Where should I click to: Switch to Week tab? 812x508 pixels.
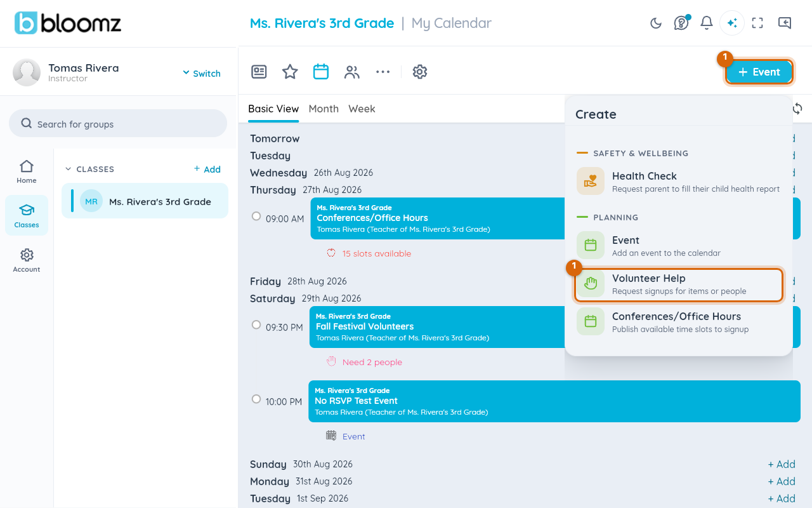pyautogui.click(x=362, y=109)
